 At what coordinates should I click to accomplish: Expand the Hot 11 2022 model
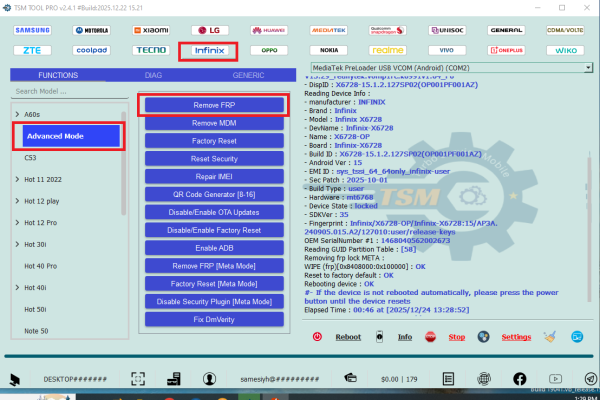tap(17, 179)
